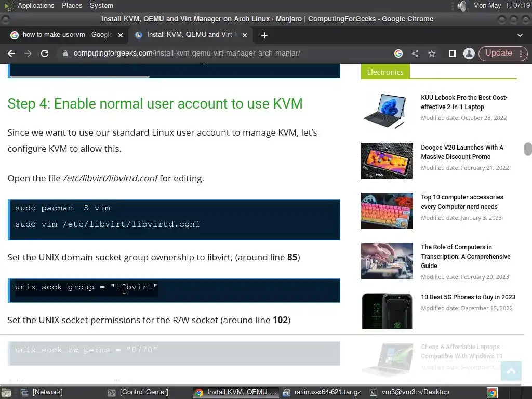Click the KUU Lebook laptop thumbnail
This screenshot has height=399, width=532.
point(386,111)
